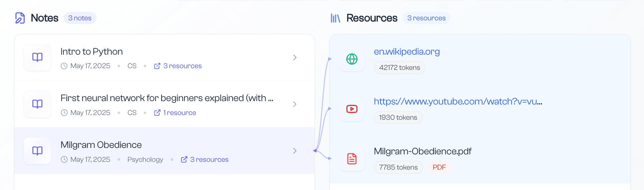Open the 3 resources link under Milgram Obedience
644x190 pixels.
point(209,159)
